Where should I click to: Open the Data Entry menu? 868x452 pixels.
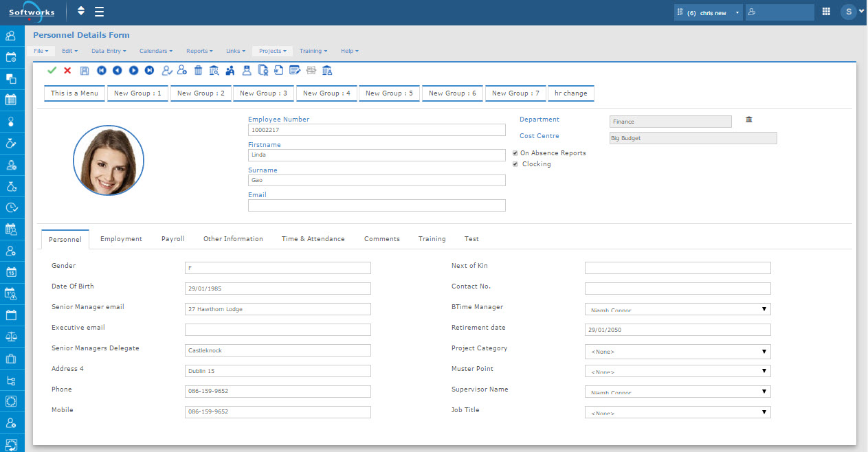(107, 51)
